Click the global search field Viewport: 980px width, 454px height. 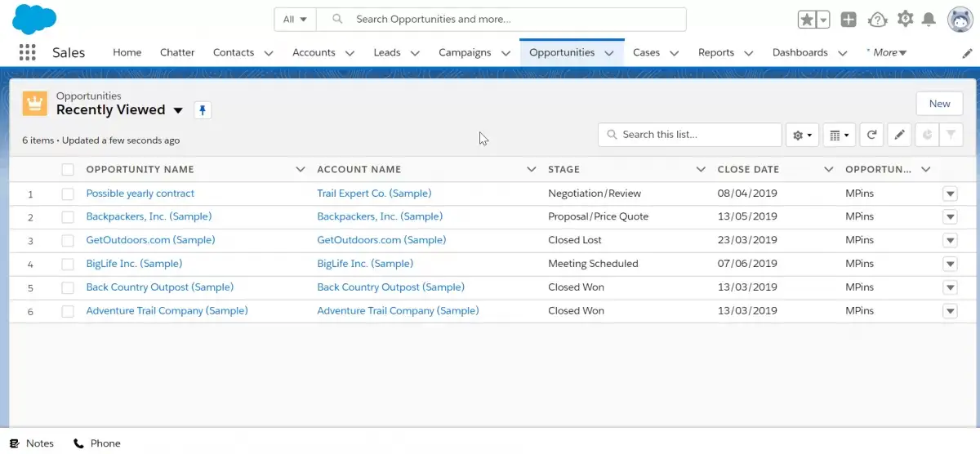coord(501,20)
